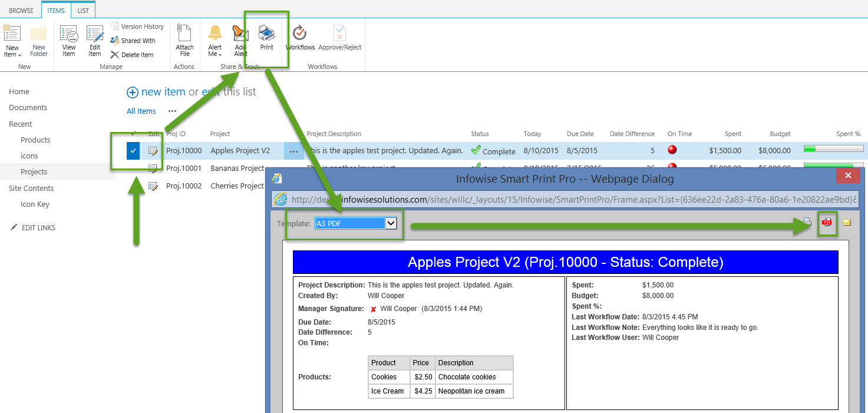Expand the New Item dropdown arrow
Viewport: 868px width, 413px height.
point(19,55)
